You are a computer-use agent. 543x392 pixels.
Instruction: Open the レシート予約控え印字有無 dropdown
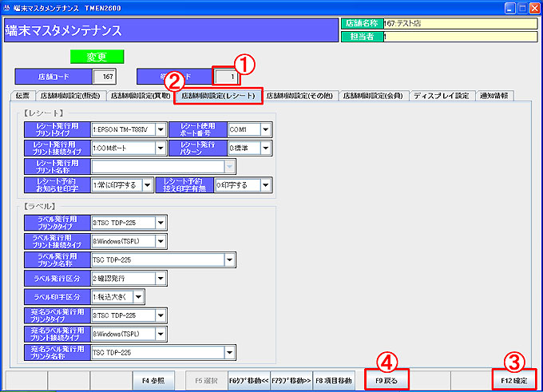(266, 185)
